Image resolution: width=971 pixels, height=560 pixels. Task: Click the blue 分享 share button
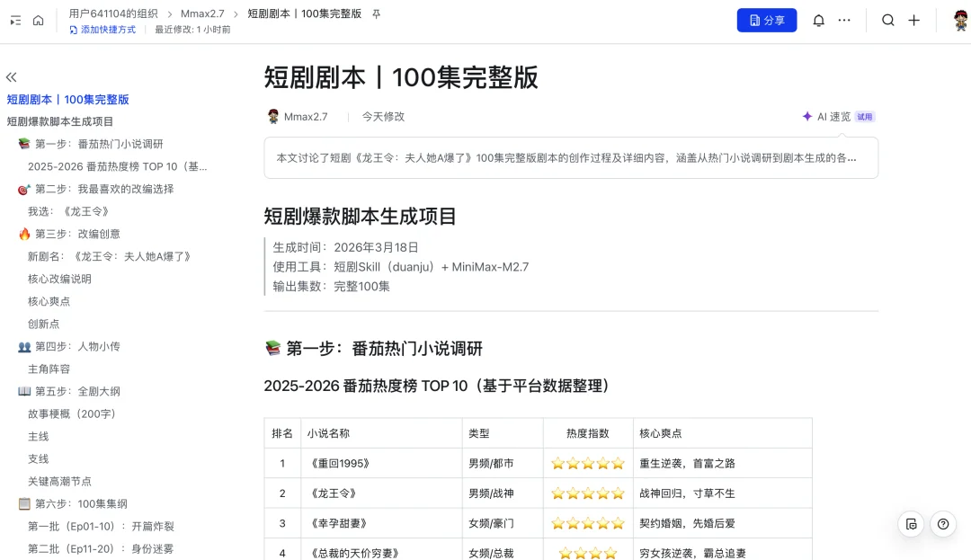coord(766,20)
